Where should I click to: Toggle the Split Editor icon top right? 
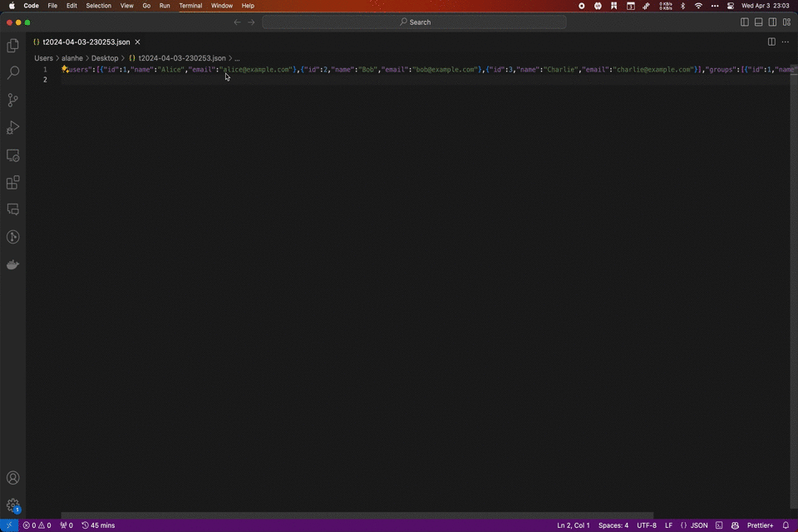[772, 42]
